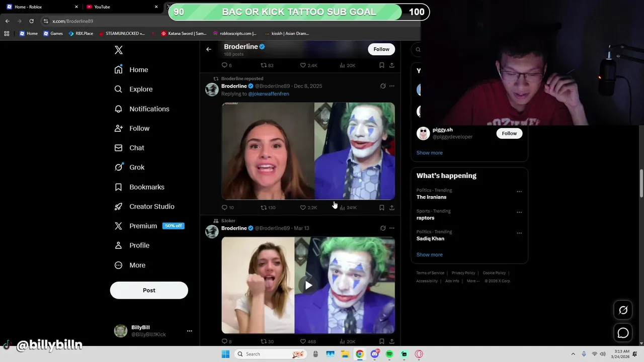Screen dimensions: 644x362
Task: Open Windows Start menu
Action: pyautogui.click(x=225, y=354)
